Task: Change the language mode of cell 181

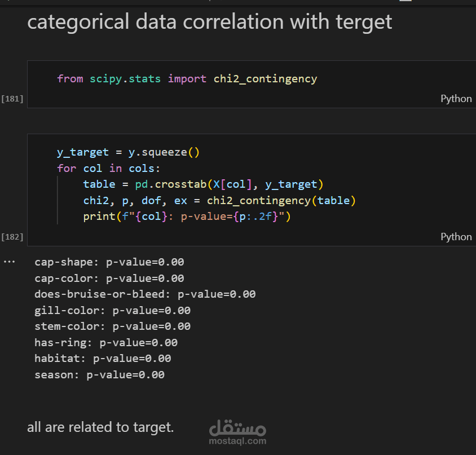Action: (456, 99)
